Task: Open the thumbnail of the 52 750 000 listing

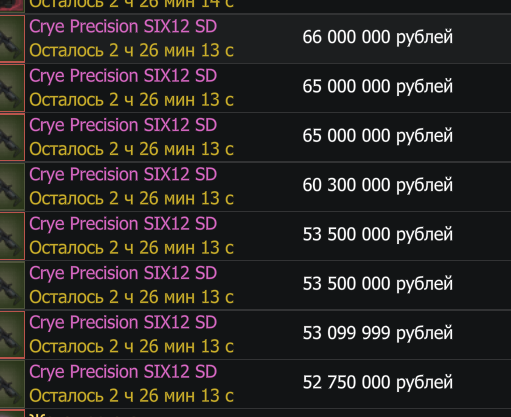Action: [12, 384]
